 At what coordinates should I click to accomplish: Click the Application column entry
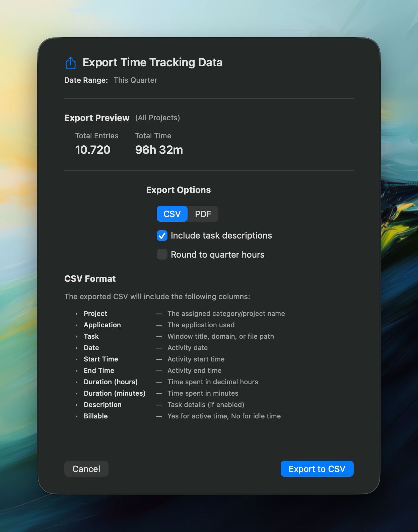click(102, 325)
